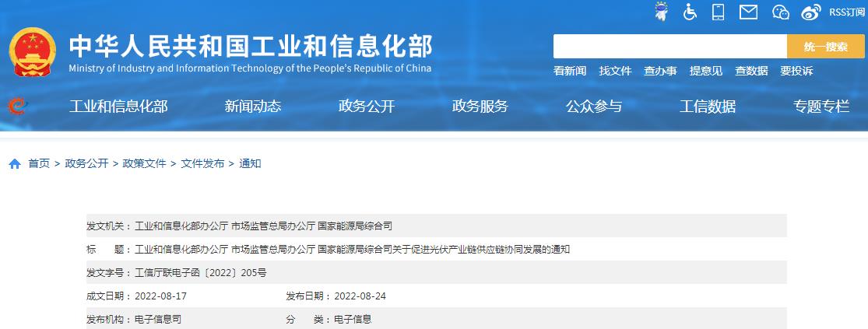Open the 政务服务 nav menu
This screenshot has height=329, width=868.
pos(480,106)
